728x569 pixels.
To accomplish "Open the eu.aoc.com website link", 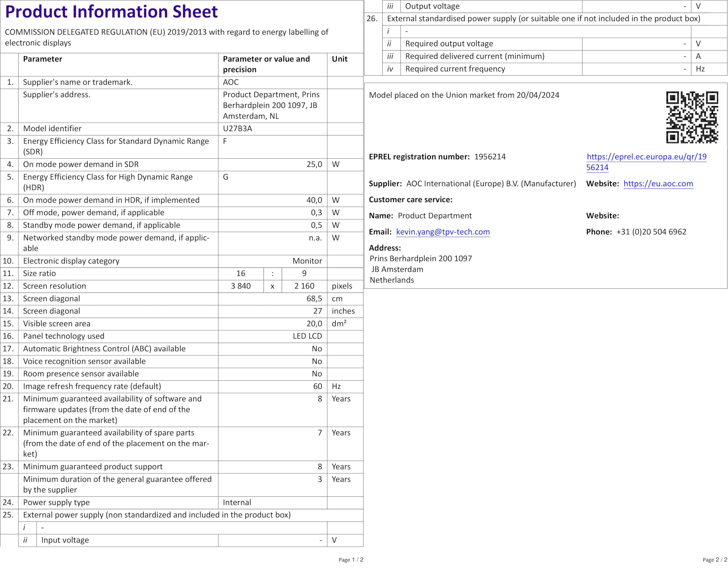I will tap(658, 184).
